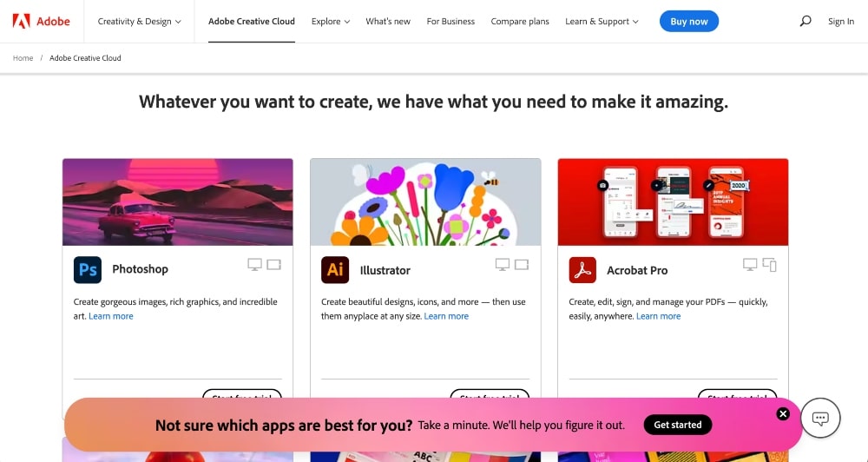The image size is (868, 462).
Task: Click Photoshop's desktop platform icon
Action: point(254,265)
